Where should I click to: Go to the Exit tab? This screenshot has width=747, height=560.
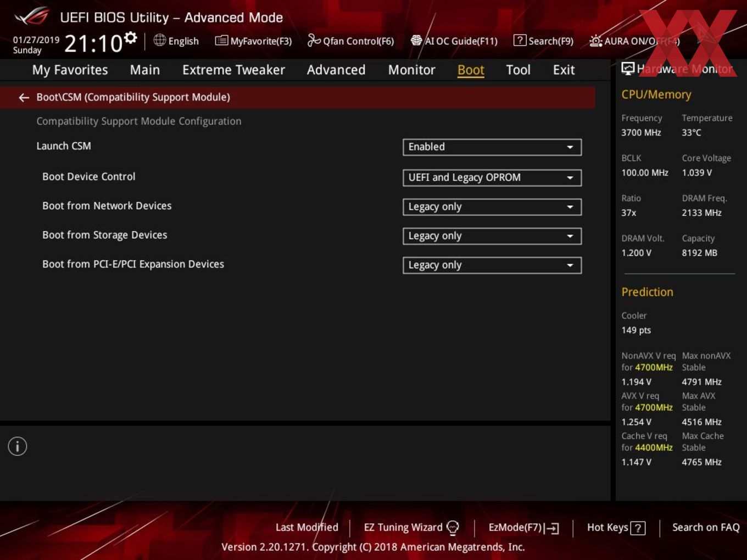[x=564, y=70]
